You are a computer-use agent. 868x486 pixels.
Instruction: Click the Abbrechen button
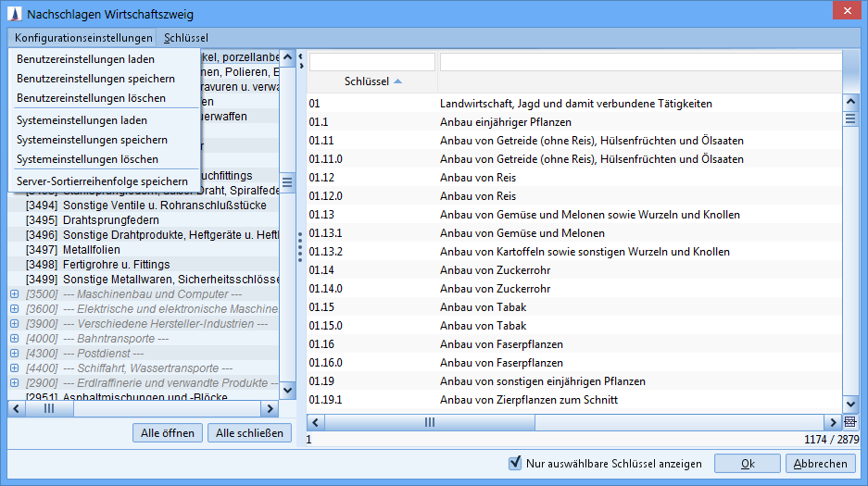coord(820,464)
